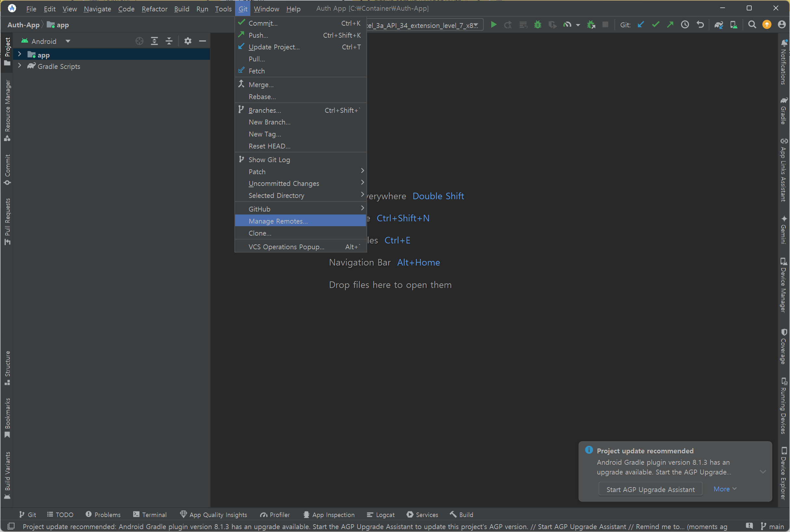The image size is (790, 532).
Task: Click the Debug app bug icon
Action: click(x=537, y=25)
